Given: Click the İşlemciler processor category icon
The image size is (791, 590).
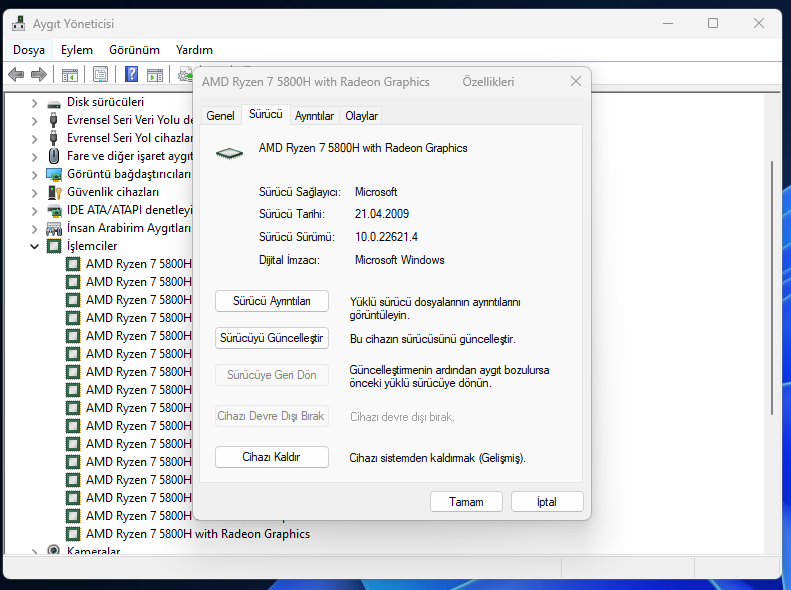Looking at the screenshot, I should click(x=54, y=246).
